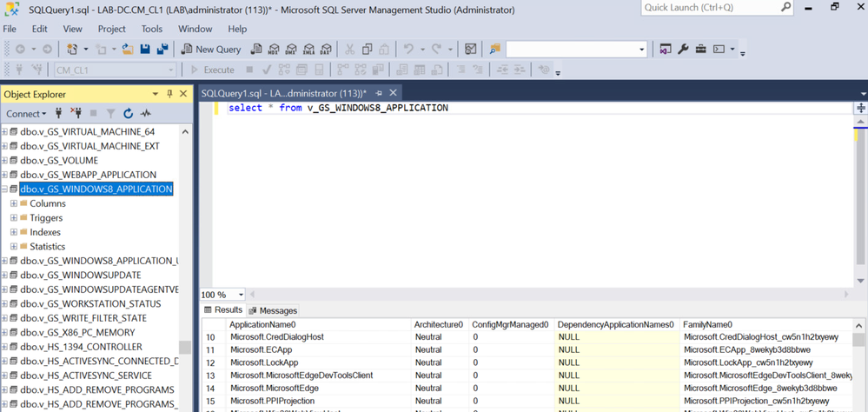
Task: Open Object Explorer window position dropdown
Action: (x=156, y=94)
